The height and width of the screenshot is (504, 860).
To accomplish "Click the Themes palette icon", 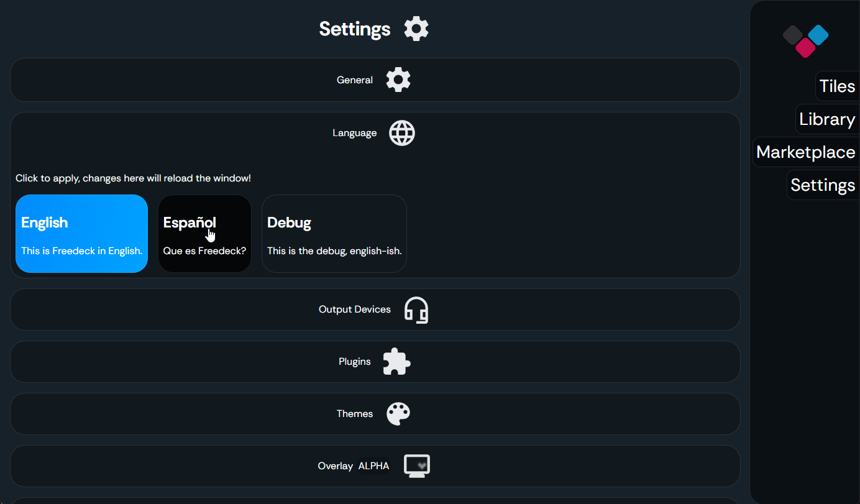I will [398, 414].
